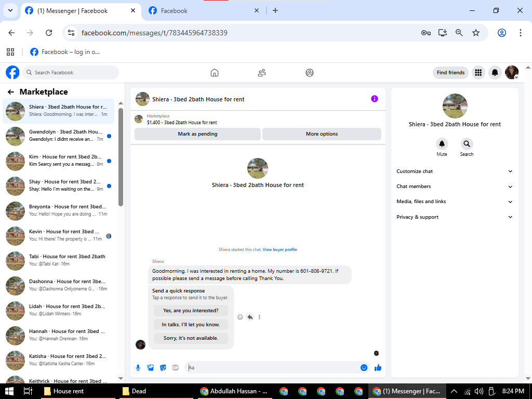Open the Chrome profile icon
This screenshot has width=532, height=399.
coord(502,33)
